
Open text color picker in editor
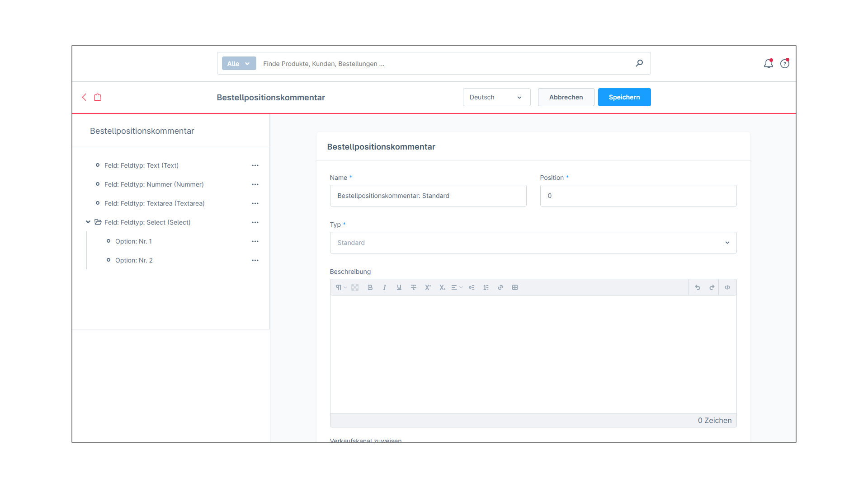click(x=355, y=287)
